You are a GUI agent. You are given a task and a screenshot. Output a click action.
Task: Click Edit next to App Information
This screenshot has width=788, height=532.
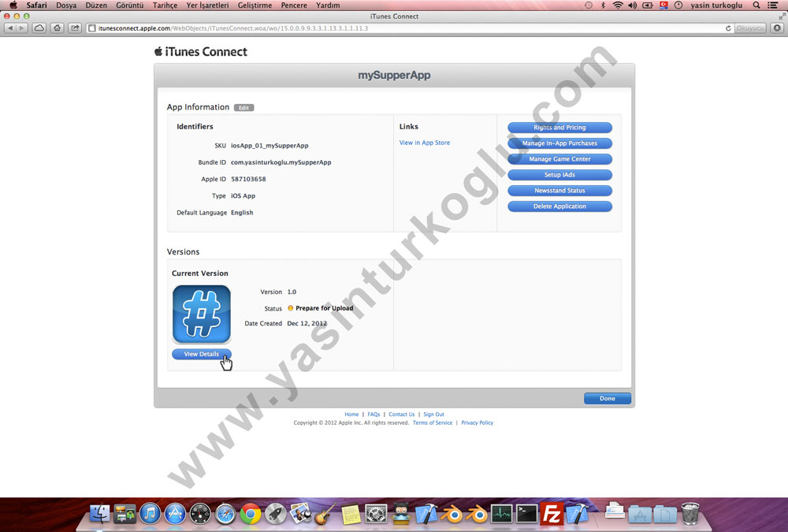pyautogui.click(x=243, y=108)
